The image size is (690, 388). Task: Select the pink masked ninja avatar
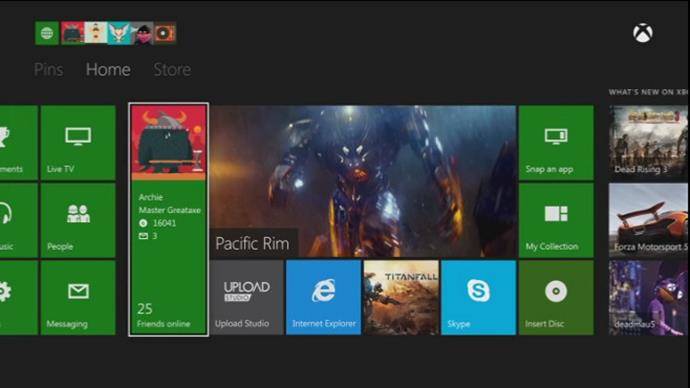coord(142,33)
